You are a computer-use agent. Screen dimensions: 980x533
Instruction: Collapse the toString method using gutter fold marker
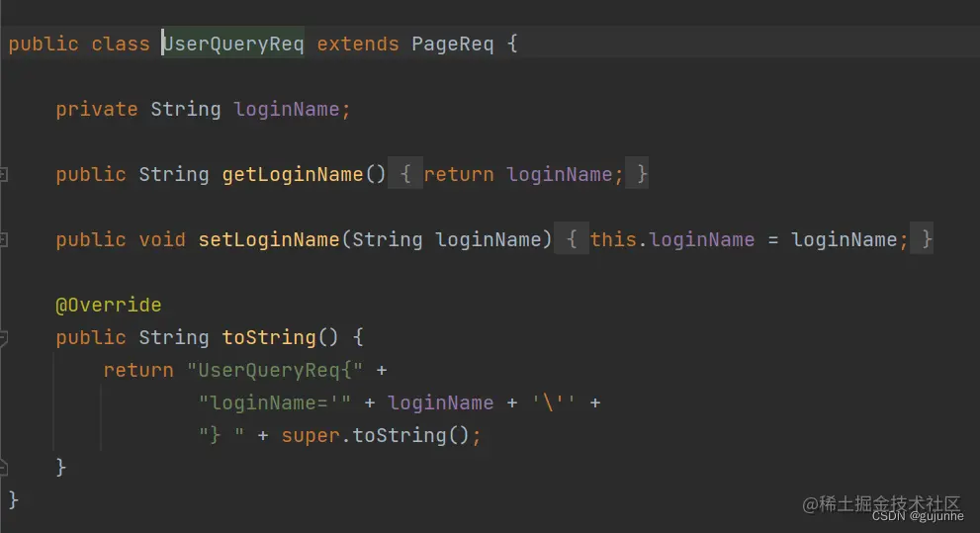[x=3, y=338]
